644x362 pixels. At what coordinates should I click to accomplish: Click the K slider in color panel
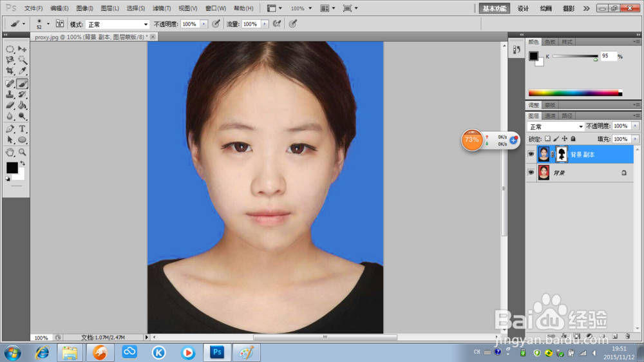click(575, 56)
